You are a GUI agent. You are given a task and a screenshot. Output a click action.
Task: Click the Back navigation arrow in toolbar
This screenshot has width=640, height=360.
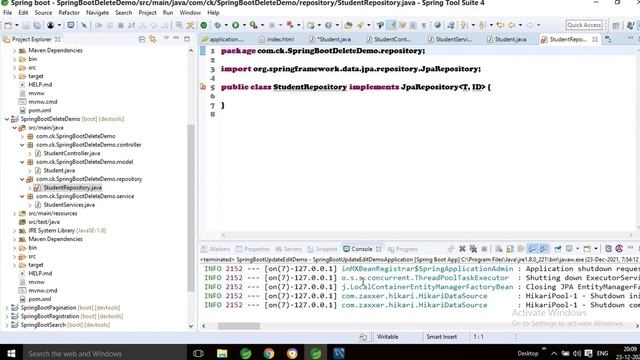[511, 25]
